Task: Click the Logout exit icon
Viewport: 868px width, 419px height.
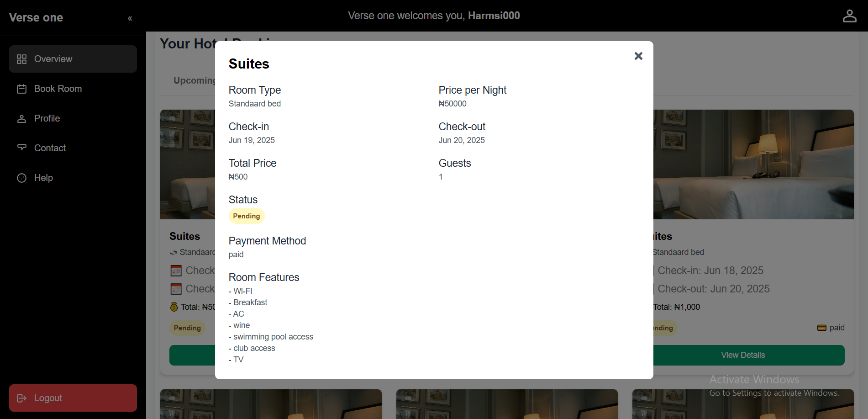Action: point(21,398)
